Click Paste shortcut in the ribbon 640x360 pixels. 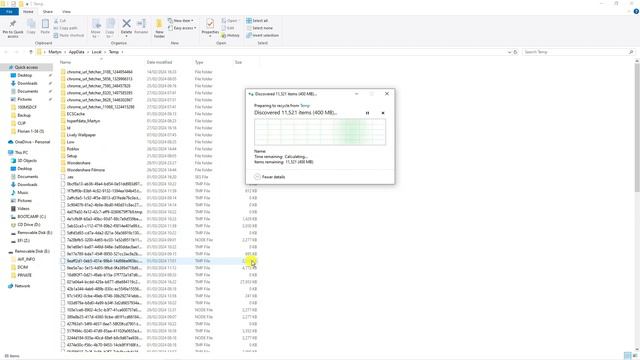(x=69, y=35)
